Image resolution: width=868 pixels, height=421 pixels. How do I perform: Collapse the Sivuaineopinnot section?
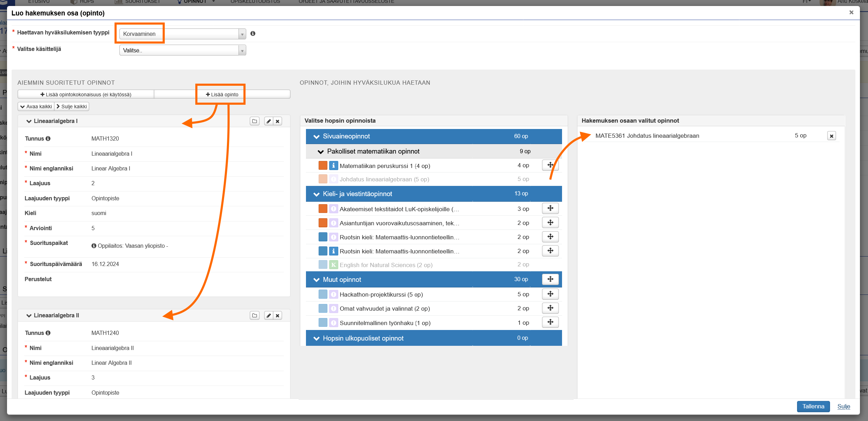pos(316,136)
